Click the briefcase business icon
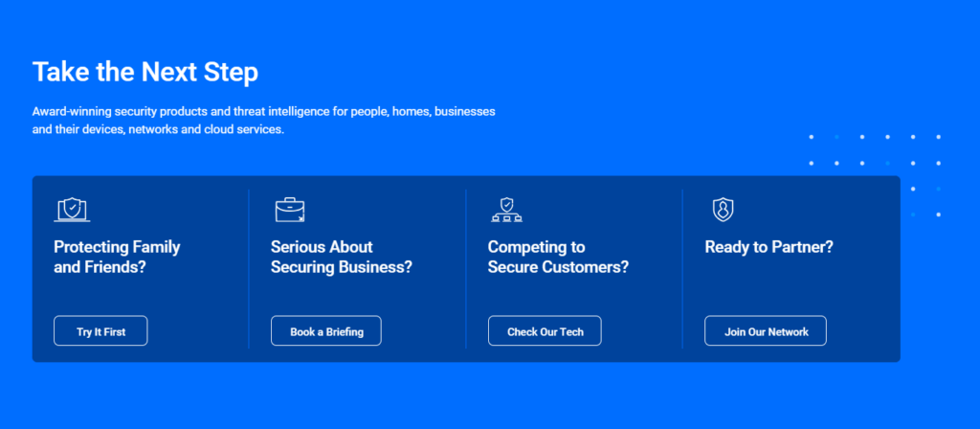The image size is (980, 429). [x=289, y=210]
